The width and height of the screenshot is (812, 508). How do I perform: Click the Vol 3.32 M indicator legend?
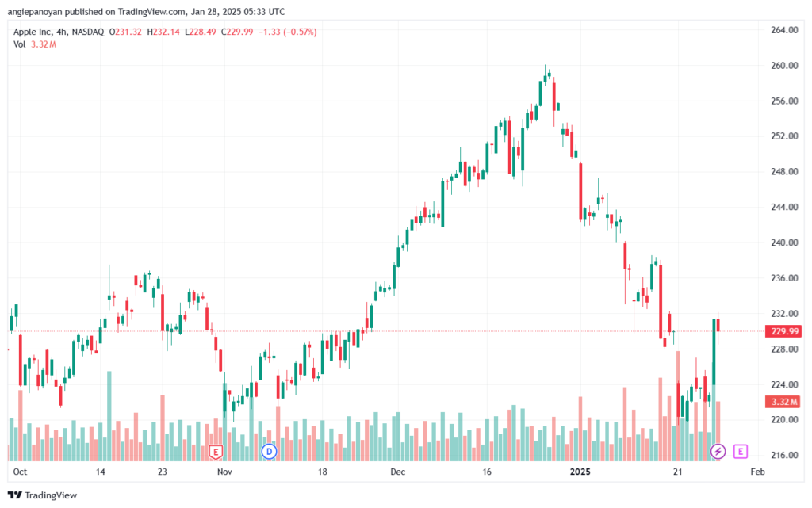coord(35,44)
